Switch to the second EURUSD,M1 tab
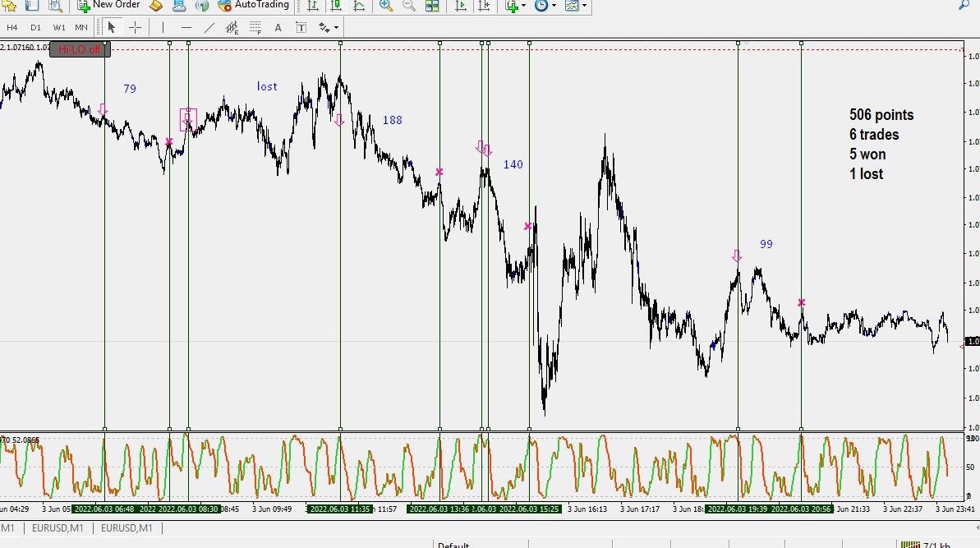Screen dimensions: 980x548 coord(127,528)
